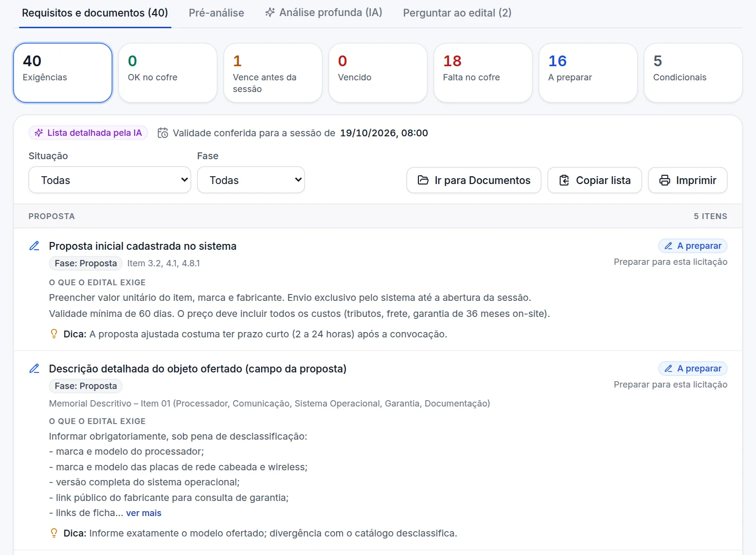Click the clipboard icon in Copiar lista
756x555 pixels.
(x=564, y=180)
